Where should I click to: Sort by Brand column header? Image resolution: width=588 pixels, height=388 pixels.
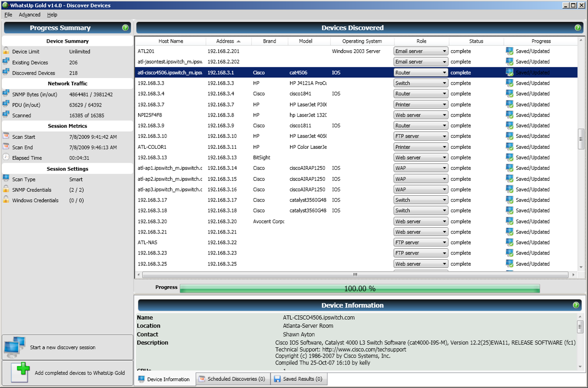[270, 41]
